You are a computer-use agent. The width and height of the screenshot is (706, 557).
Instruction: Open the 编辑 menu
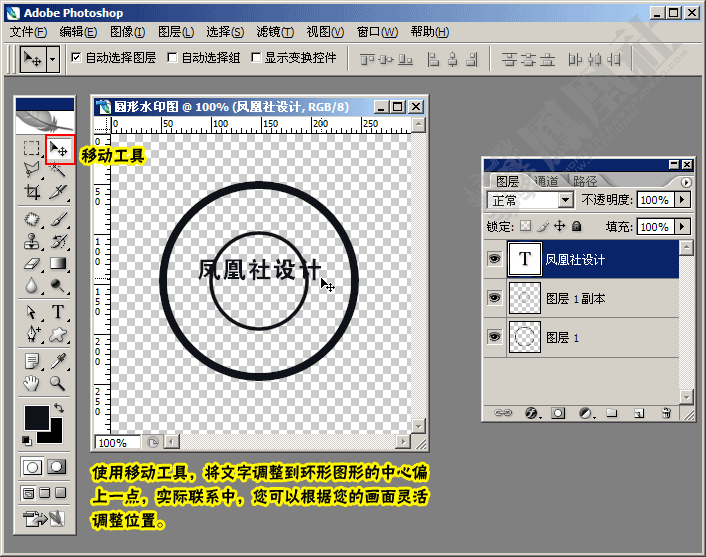(x=78, y=32)
